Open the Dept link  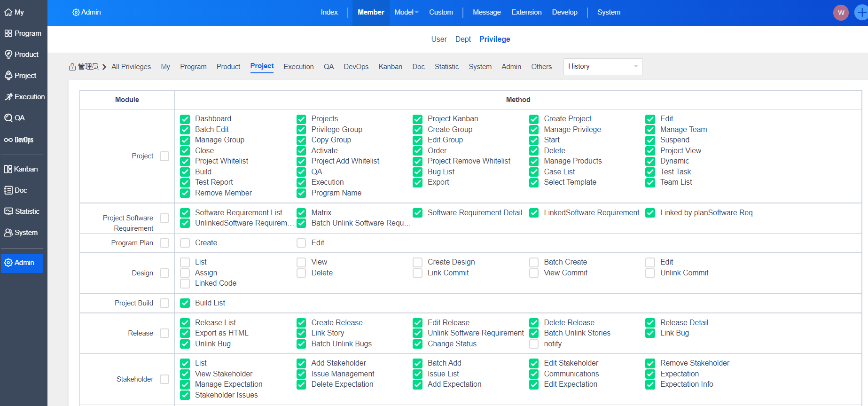coord(463,39)
